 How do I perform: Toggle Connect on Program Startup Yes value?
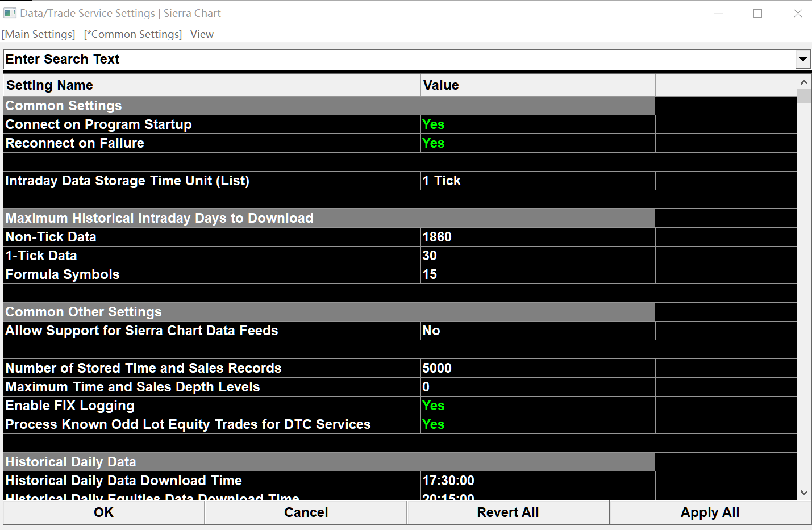tap(538, 124)
